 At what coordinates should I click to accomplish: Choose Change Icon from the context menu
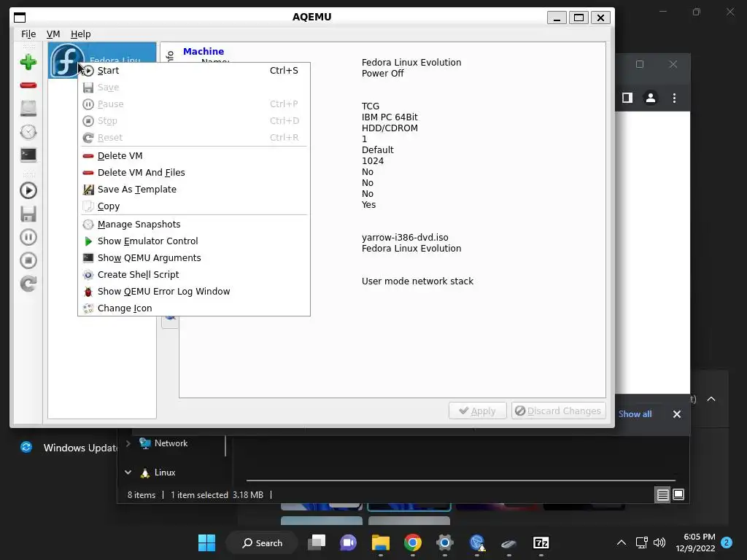pyautogui.click(x=193, y=308)
